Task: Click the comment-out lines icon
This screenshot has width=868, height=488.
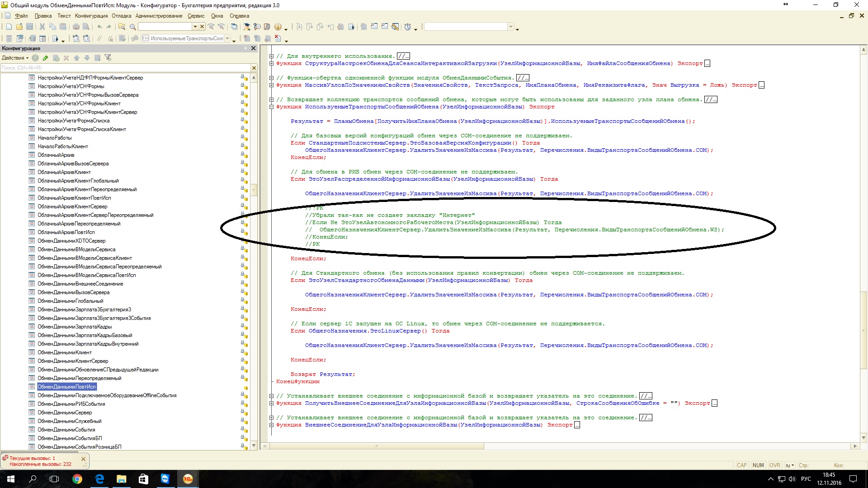Action: [x=99, y=39]
